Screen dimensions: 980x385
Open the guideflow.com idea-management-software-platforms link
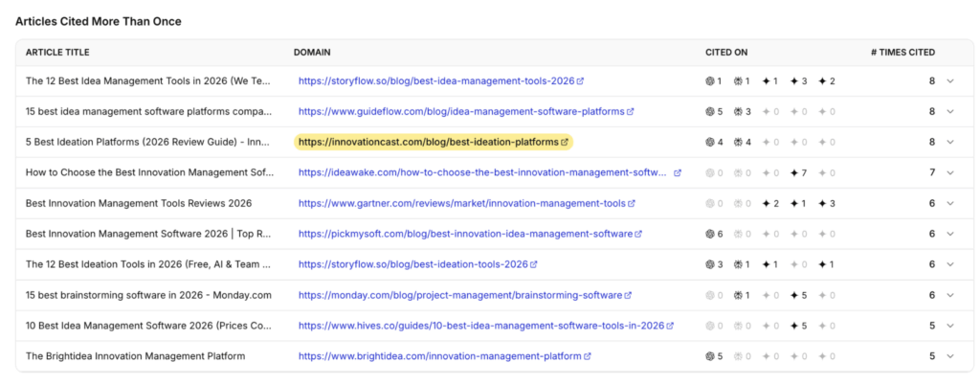point(461,112)
